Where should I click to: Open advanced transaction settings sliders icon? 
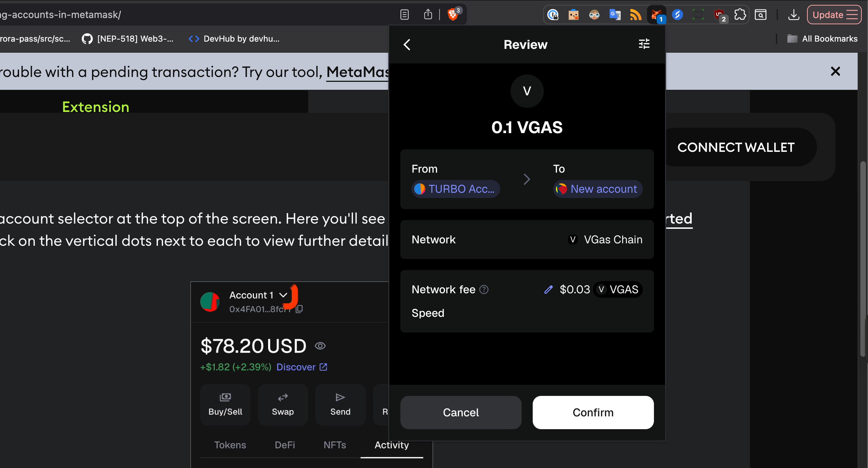(644, 44)
